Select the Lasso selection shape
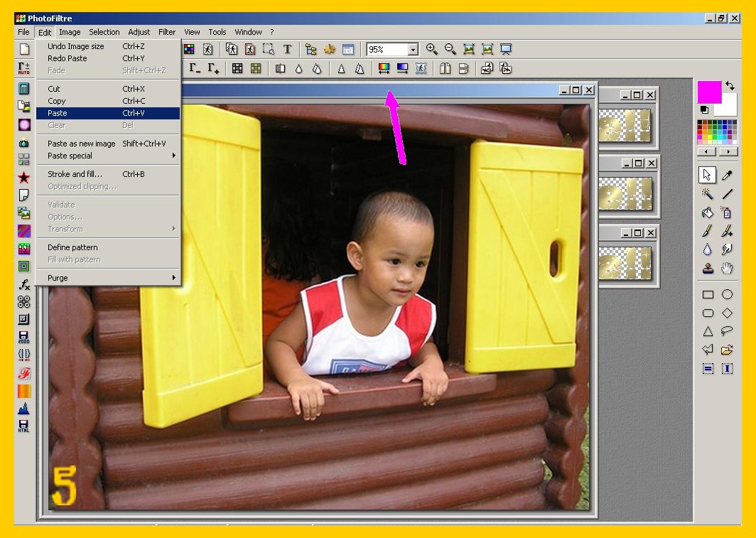 pyautogui.click(x=727, y=331)
